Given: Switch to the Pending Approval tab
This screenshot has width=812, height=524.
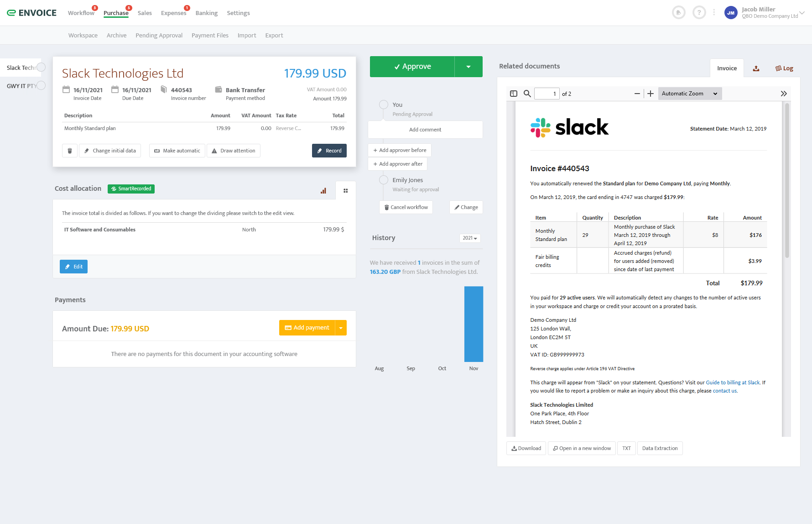Looking at the screenshot, I should (159, 35).
